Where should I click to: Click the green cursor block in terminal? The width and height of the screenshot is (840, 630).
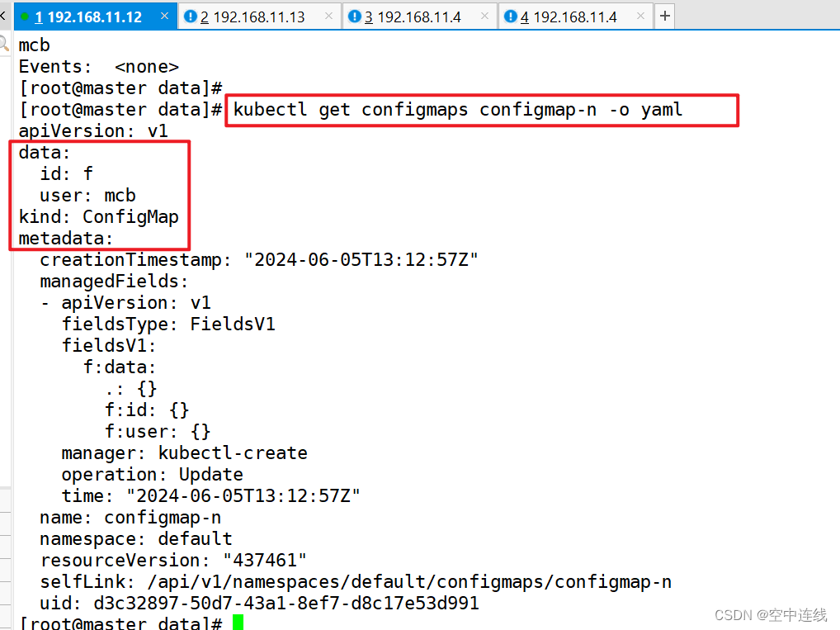pos(238,623)
